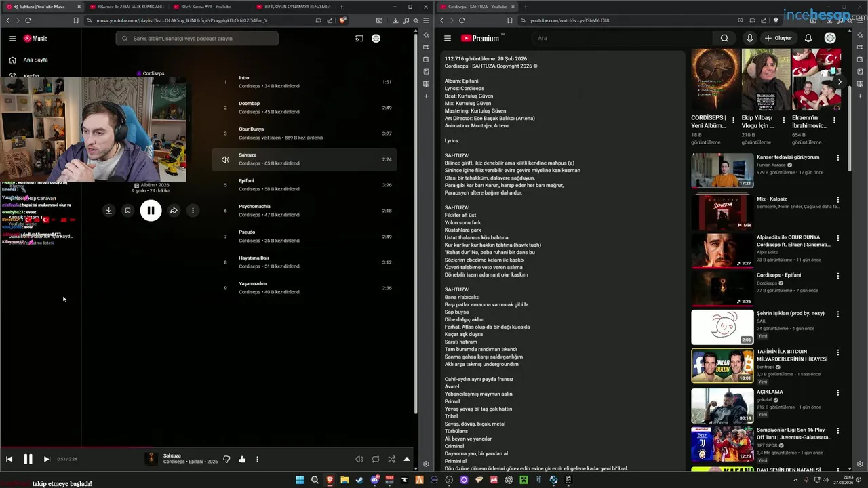Open YouTube Music hamburger menu

point(12,39)
